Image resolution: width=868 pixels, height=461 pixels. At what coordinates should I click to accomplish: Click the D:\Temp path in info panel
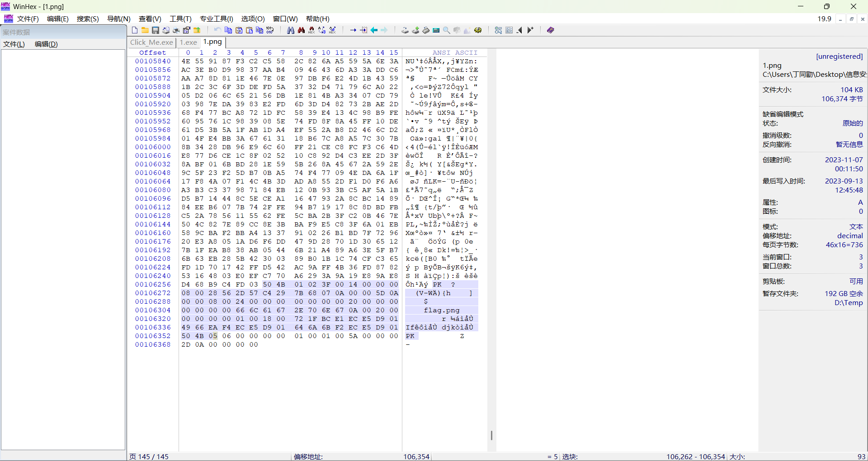click(849, 303)
